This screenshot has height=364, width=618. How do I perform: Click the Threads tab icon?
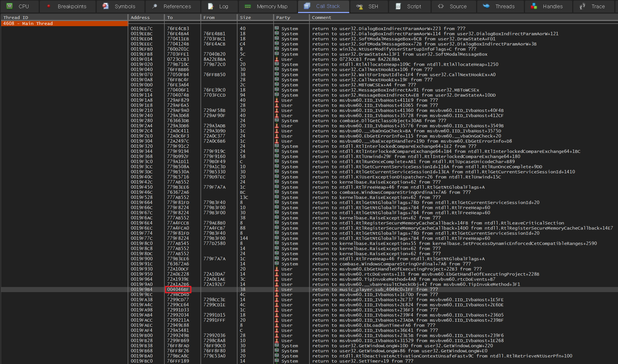tap(486, 6)
